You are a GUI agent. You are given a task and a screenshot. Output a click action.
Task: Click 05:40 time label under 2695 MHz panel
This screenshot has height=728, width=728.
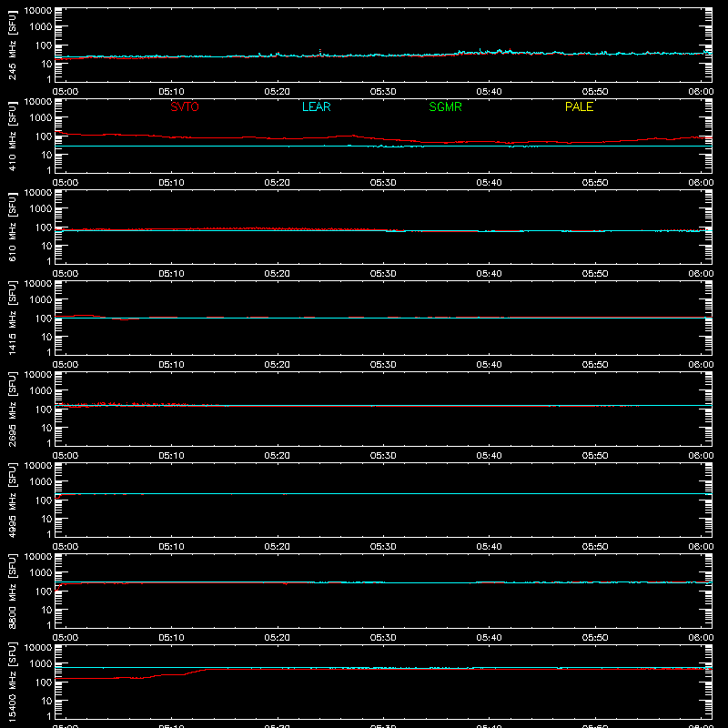[489, 456]
